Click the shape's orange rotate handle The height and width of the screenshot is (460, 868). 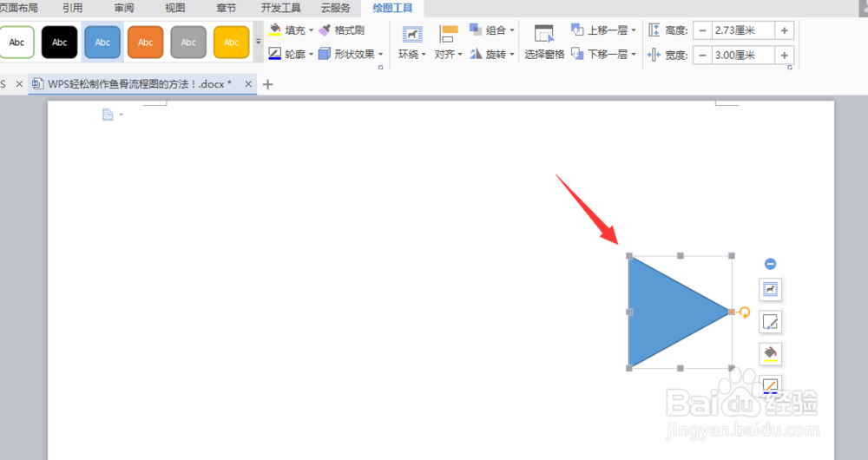(x=745, y=312)
